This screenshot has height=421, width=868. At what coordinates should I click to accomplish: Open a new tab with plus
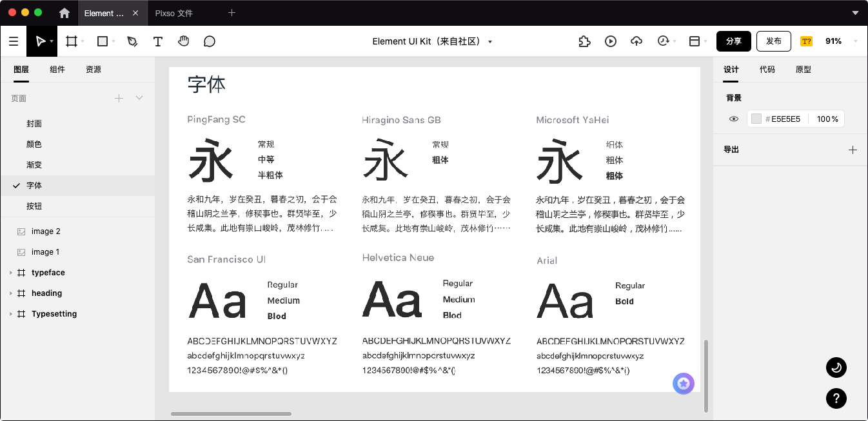coord(232,13)
